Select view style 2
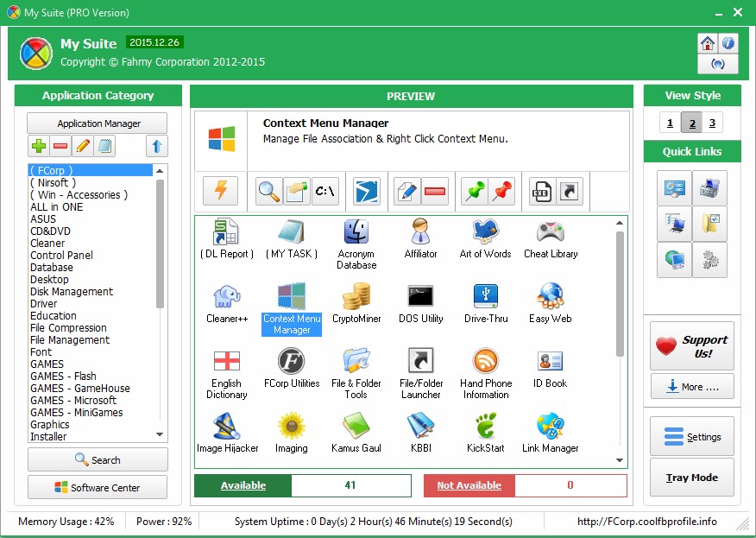The width and height of the screenshot is (756, 538). (x=691, y=123)
